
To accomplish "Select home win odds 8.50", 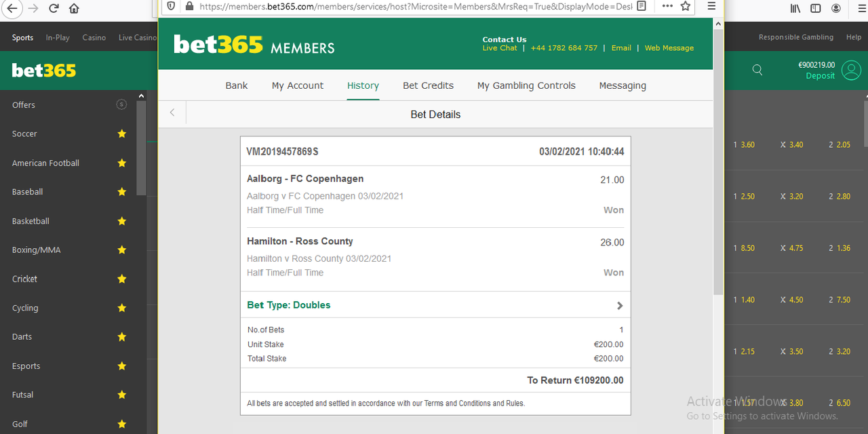I will (x=747, y=248).
